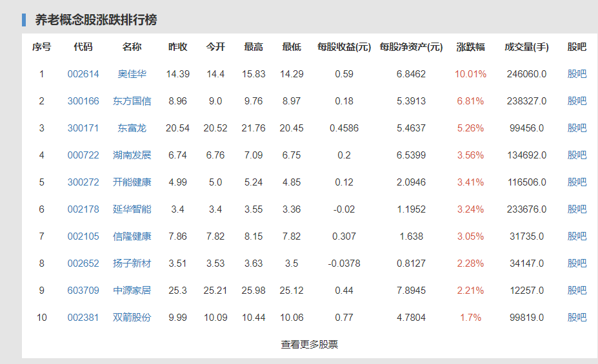
Task: Open stock code 002178 link
Action: (83, 209)
